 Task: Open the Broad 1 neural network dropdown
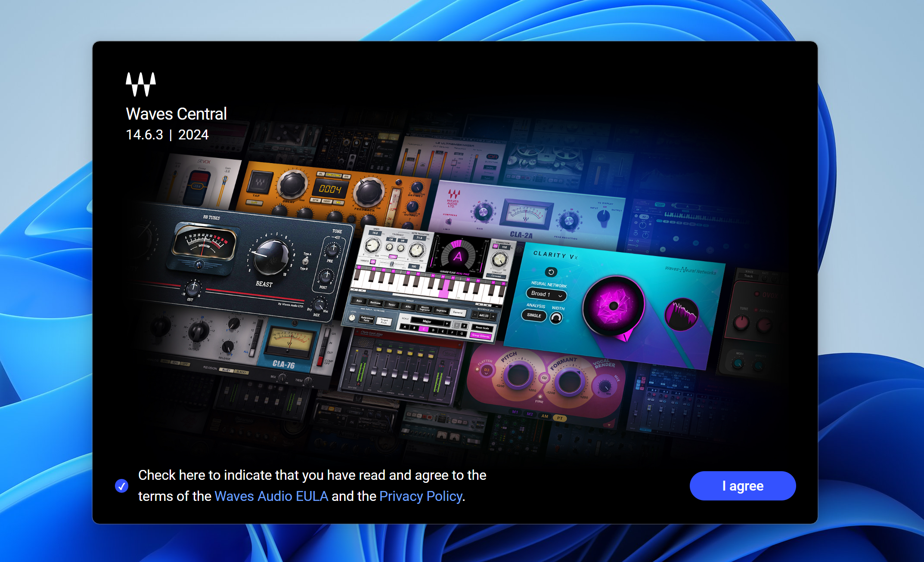[546, 294]
